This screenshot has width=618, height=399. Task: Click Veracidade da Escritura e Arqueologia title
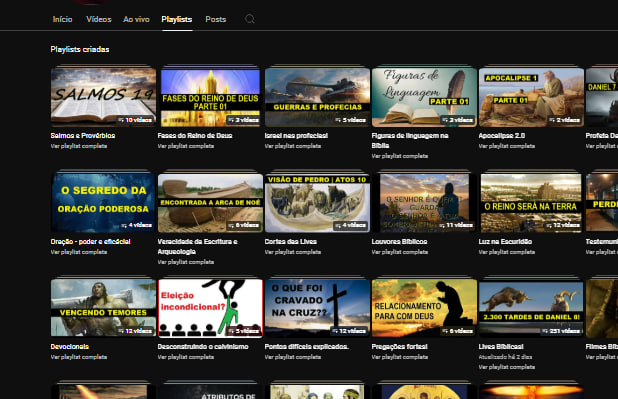(197, 246)
